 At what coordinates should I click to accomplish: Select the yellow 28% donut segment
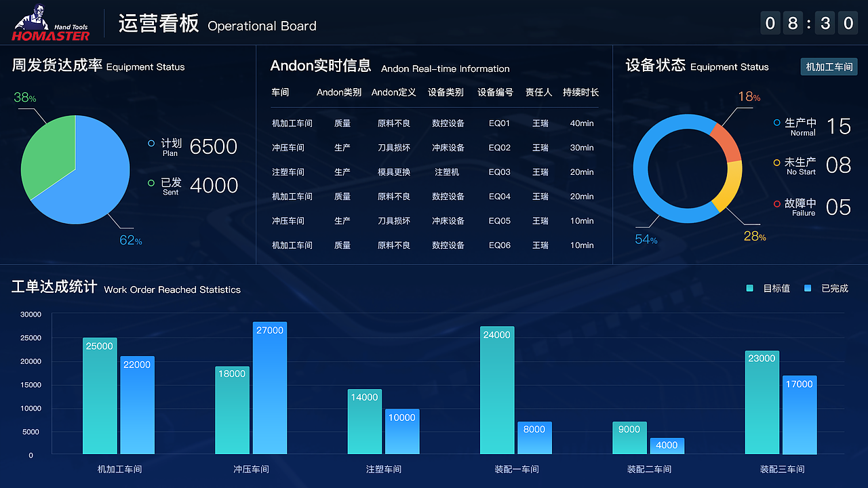coord(728,186)
